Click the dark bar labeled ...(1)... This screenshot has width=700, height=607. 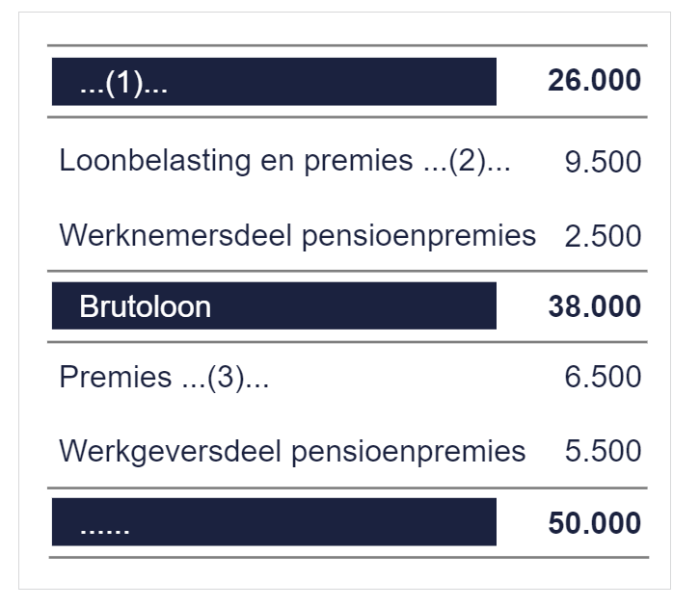[x=274, y=82]
